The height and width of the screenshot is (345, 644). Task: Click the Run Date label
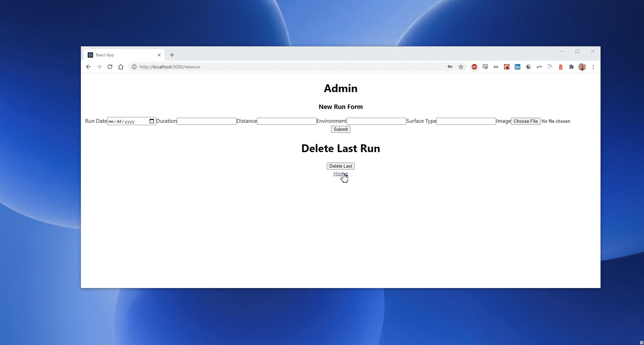coord(96,121)
